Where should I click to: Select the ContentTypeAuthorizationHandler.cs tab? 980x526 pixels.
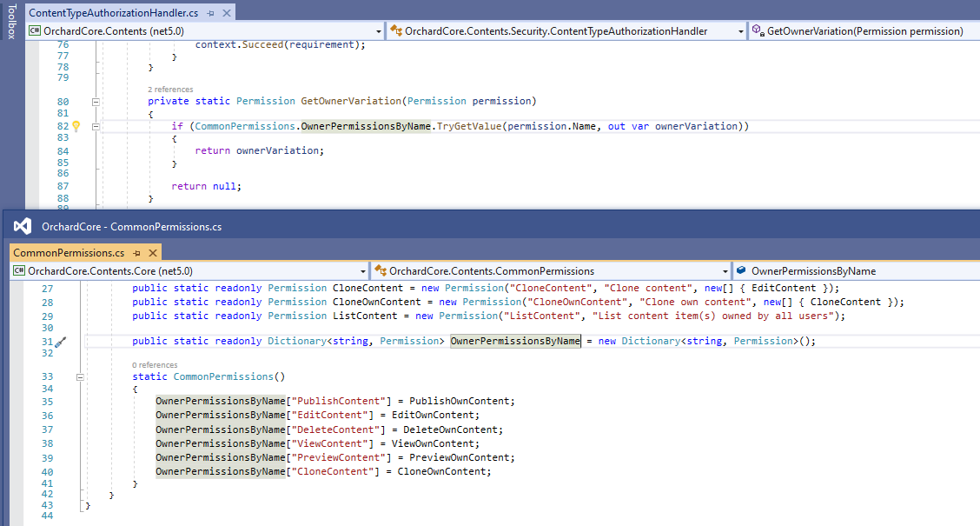pos(113,12)
